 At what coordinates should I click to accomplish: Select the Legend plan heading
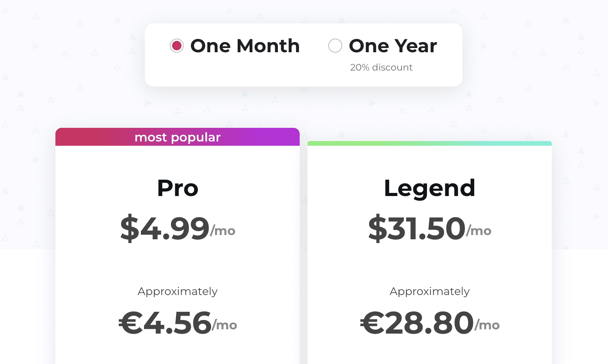coord(429,188)
